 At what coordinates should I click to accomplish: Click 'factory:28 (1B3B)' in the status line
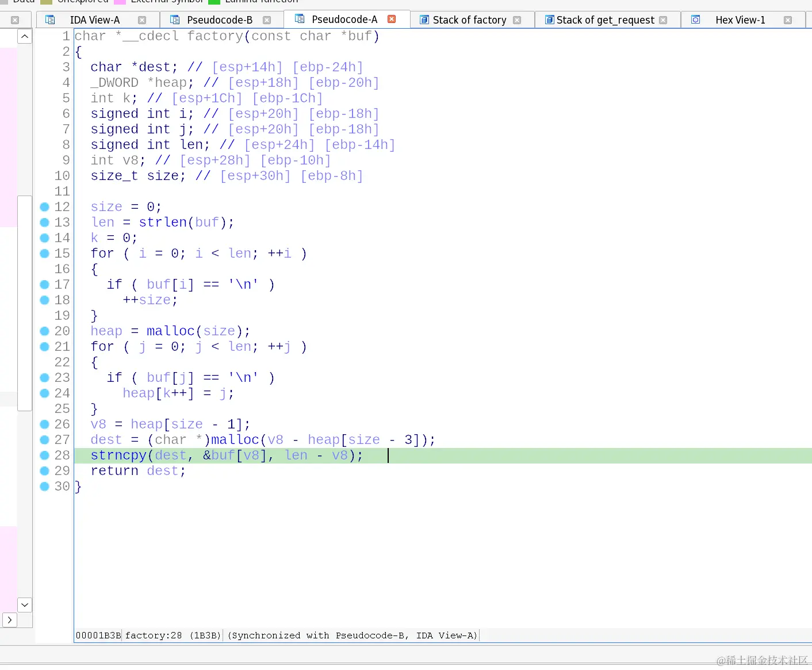173,635
